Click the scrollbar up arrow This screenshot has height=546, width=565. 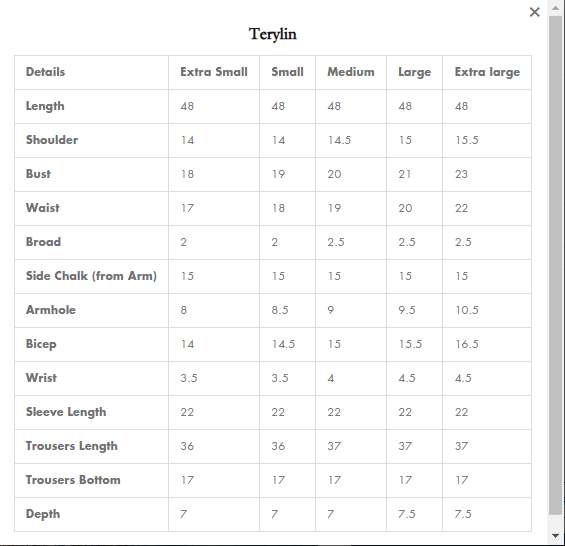point(555,8)
